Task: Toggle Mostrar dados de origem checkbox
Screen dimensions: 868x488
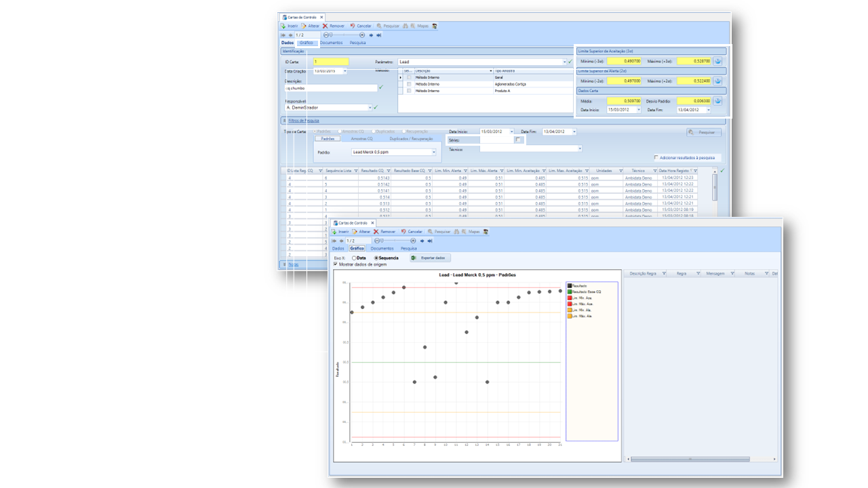Action: (336, 264)
